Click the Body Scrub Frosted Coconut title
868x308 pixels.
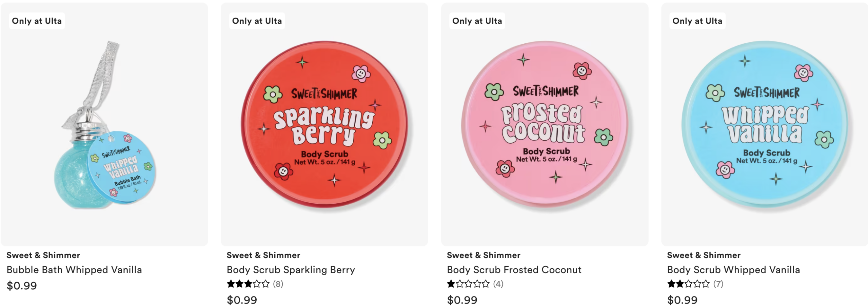click(514, 270)
